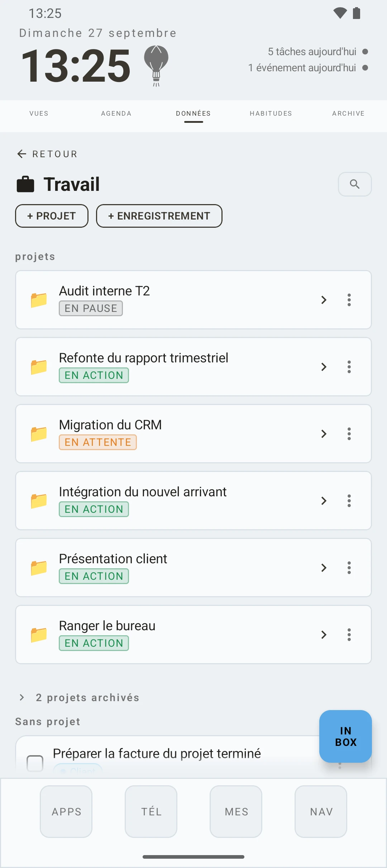Open Refonte du rapport trimestriel via its chevron
Viewport: 387px width, 868px height.
tap(324, 367)
